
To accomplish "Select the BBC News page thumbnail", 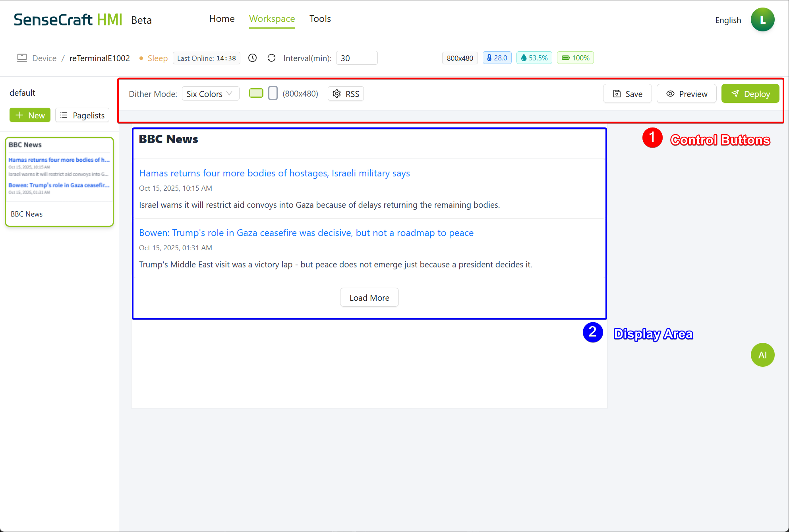I will pos(59,182).
